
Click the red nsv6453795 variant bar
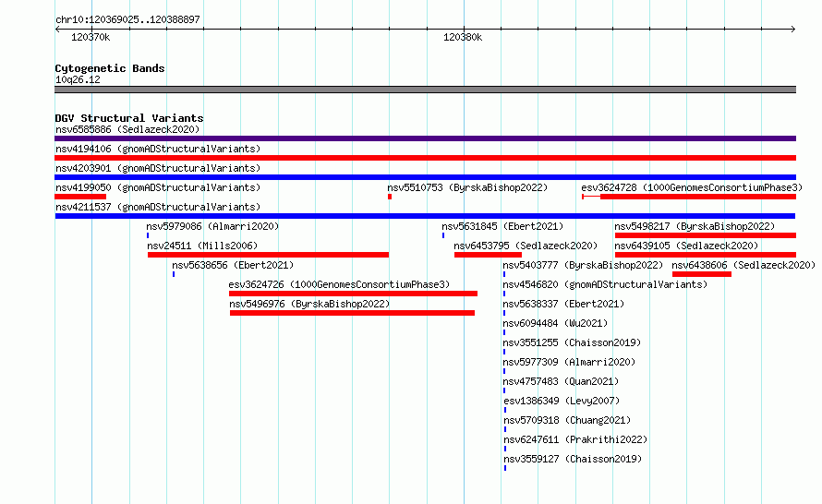point(488,255)
